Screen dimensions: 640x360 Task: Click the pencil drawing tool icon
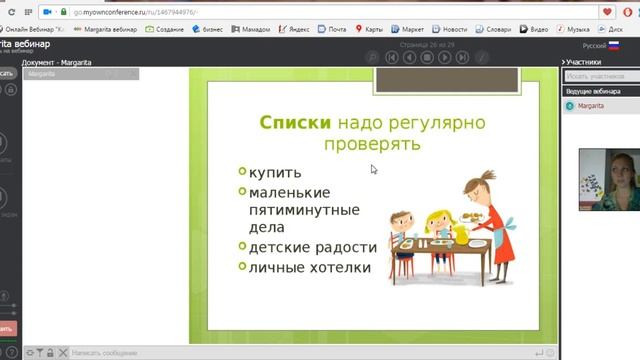coord(482,58)
